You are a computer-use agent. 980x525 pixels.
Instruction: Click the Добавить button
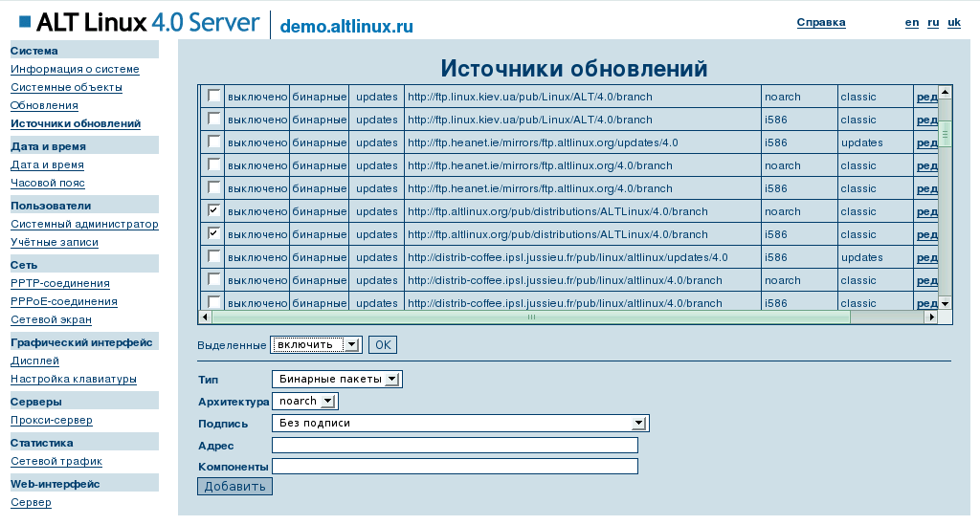(x=234, y=486)
